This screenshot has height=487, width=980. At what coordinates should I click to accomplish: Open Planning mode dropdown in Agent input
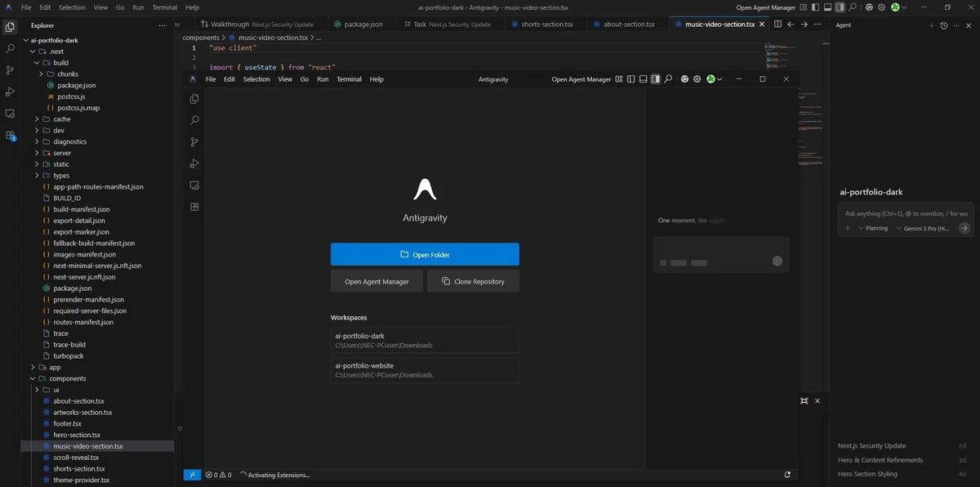pos(873,228)
